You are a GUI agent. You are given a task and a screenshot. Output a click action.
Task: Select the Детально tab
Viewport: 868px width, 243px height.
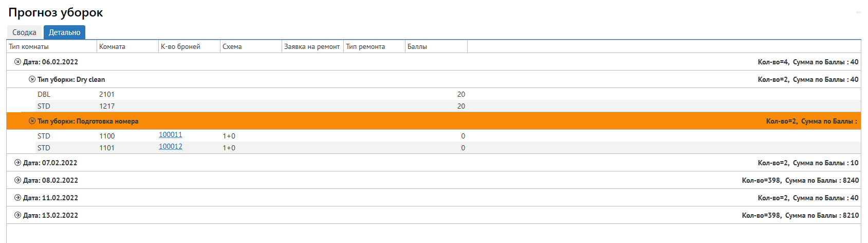64,32
